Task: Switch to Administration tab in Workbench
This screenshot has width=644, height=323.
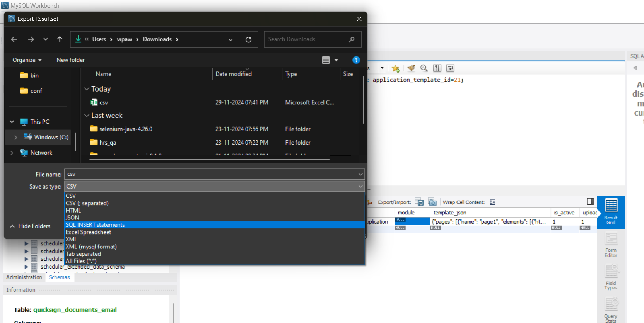Action: click(x=24, y=277)
